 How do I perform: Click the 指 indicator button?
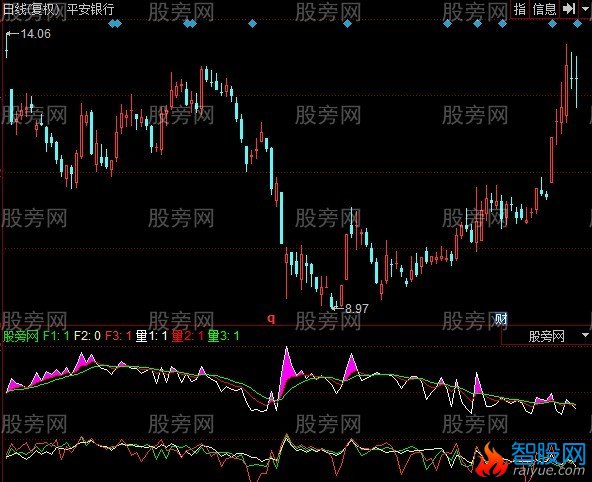tap(520, 9)
